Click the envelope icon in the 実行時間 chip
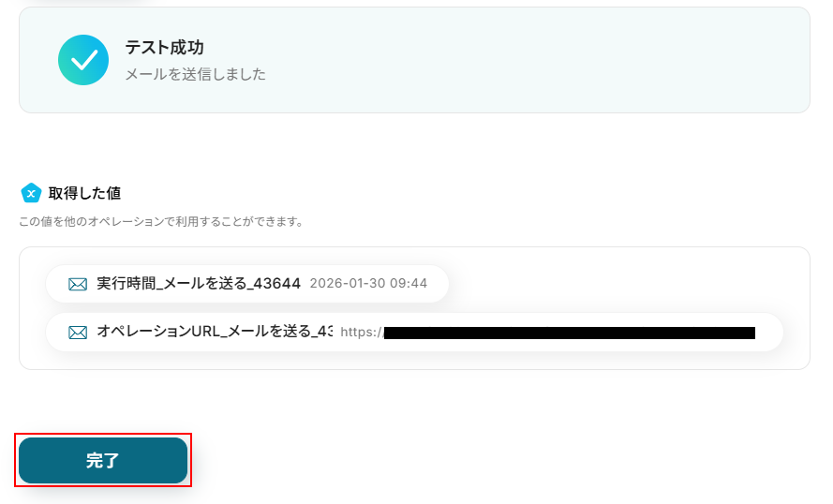This screenshot has width=833, height=504. 78,284
